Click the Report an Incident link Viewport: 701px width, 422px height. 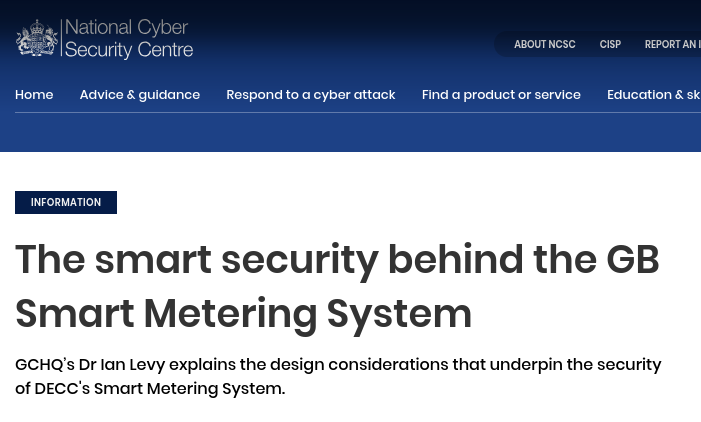[x=674, y=45]
